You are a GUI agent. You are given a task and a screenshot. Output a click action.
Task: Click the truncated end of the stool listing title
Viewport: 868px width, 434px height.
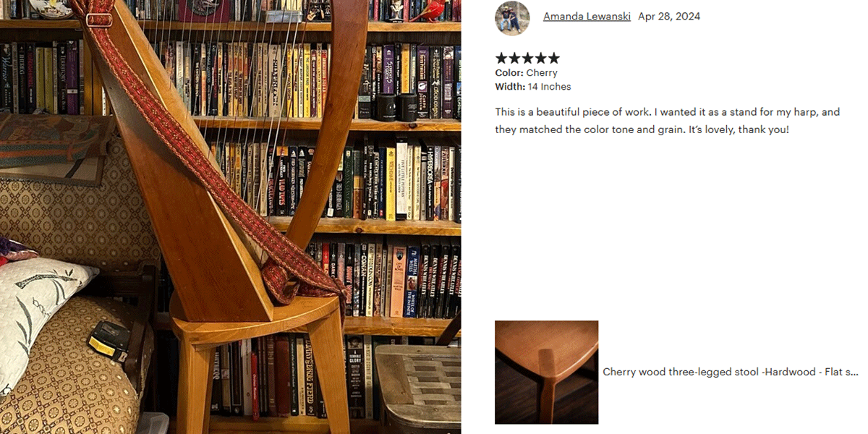(x=848, y=372)
